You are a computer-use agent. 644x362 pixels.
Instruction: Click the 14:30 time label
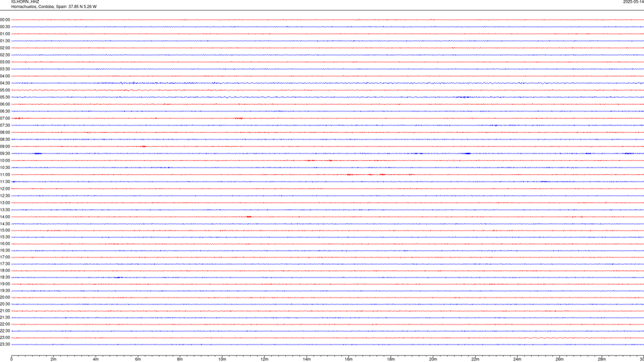coord(5,224)
